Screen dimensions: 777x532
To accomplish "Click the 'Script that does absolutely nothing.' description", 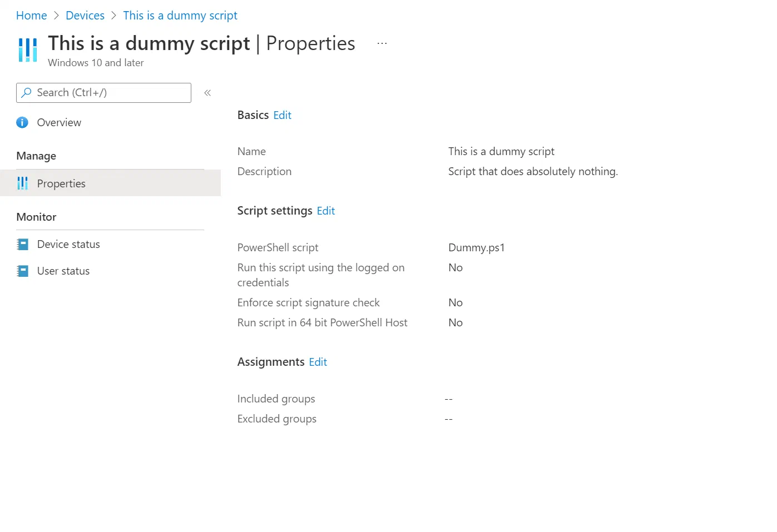I will point(533,171).
